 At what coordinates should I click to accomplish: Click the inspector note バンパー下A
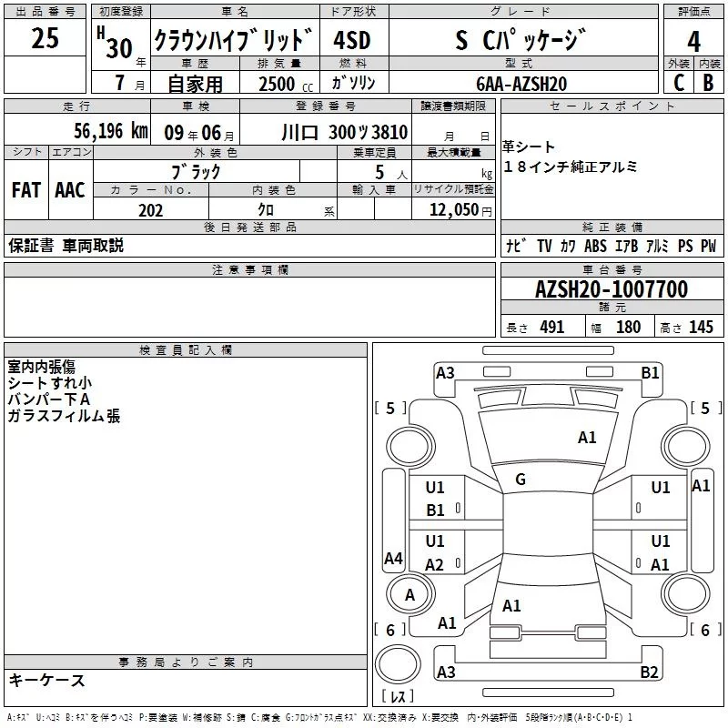pos(49,399)
